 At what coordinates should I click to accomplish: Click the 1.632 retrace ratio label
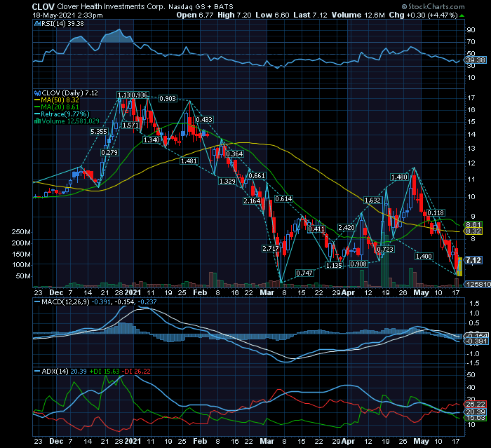click(372, 200)
